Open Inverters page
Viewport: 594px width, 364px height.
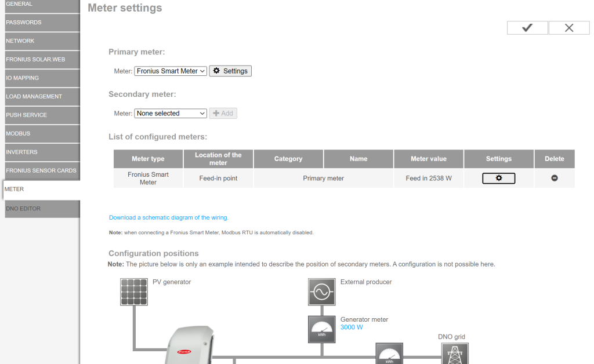42,152
